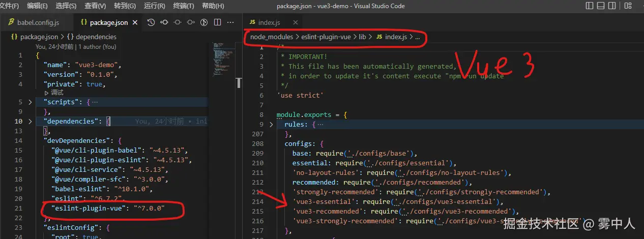The height and width of the screenshot is (239, 644).
Task: Open more actions ellipsis in editor toolbar
Action: [230, 22]
